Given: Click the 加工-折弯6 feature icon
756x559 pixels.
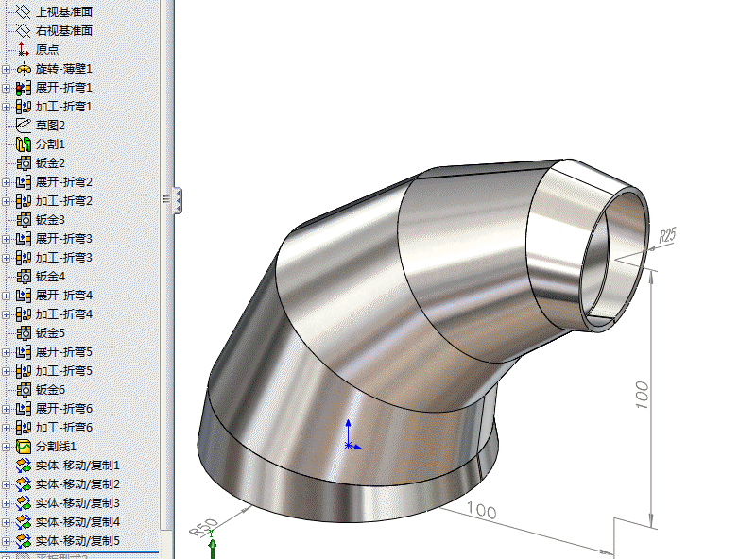Looking at the screenshot, I should point(23,428).
